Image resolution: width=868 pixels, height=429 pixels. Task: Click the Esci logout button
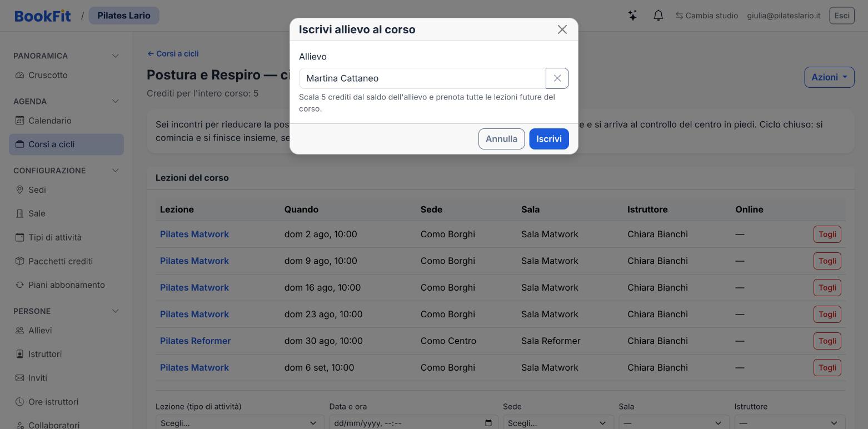pyautogui.click(x=842, y=16)
